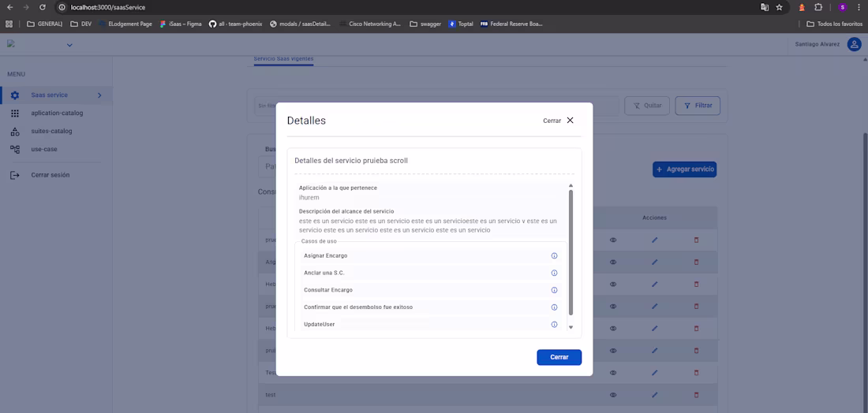The height and width of the screenshot is (413, 868).
Task: Show info for Anclar una S.C.
Action: [554, 273]
